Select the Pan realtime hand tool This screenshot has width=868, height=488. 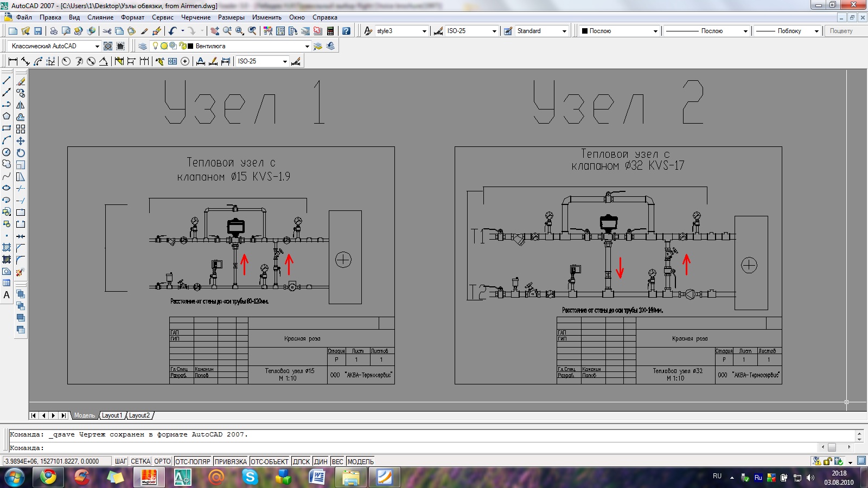click(x=215, y=31)
